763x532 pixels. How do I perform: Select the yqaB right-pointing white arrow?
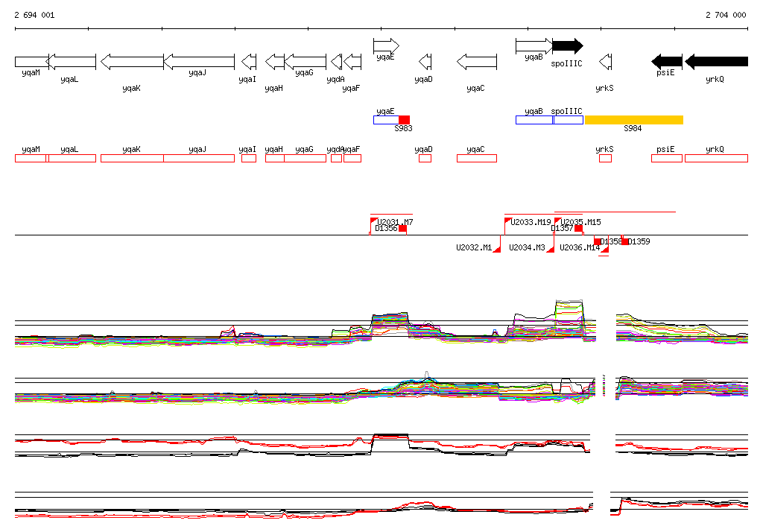click(x=534, y=46)
